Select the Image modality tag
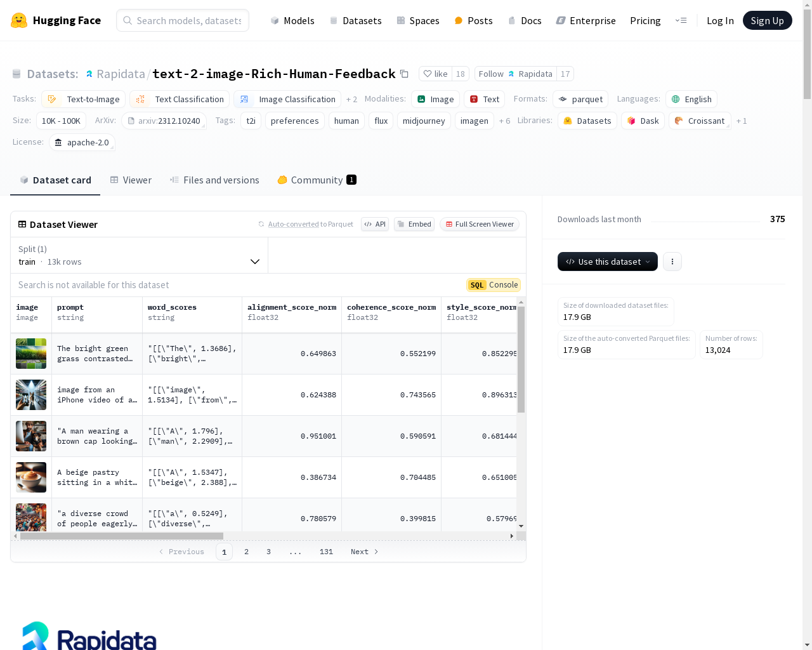Screen dimensions: 812x650 click(436, 99)
